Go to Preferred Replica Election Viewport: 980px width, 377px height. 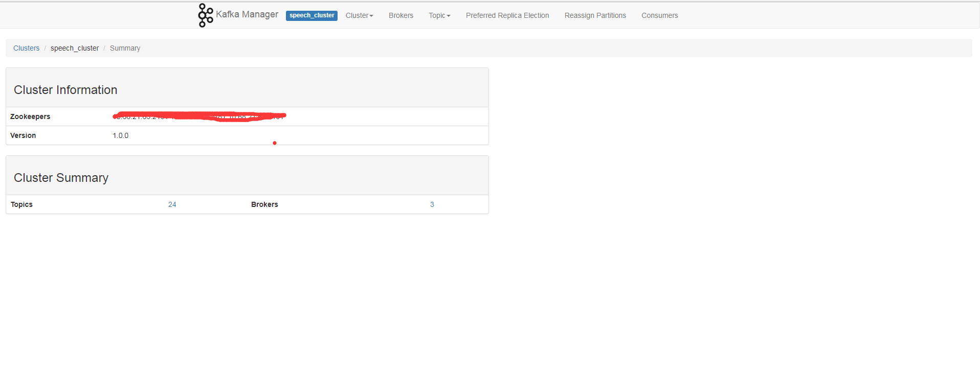pos(507,15)
